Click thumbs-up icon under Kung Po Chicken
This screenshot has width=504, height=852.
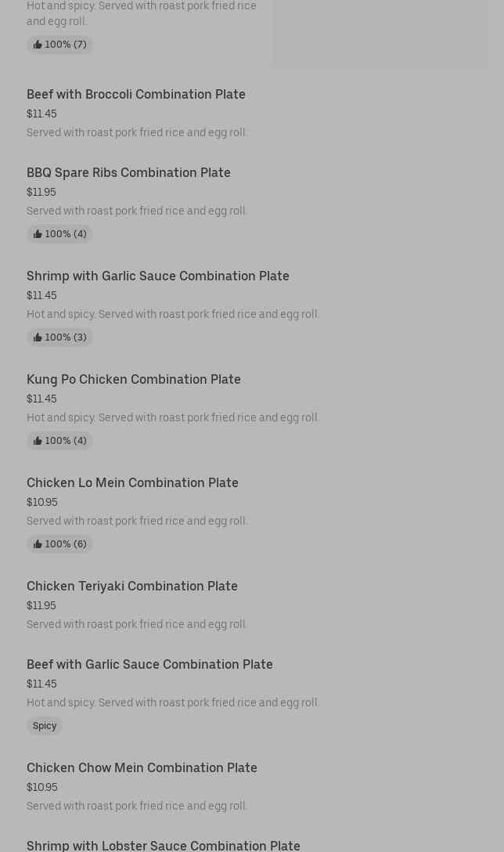tap(38, 441)
